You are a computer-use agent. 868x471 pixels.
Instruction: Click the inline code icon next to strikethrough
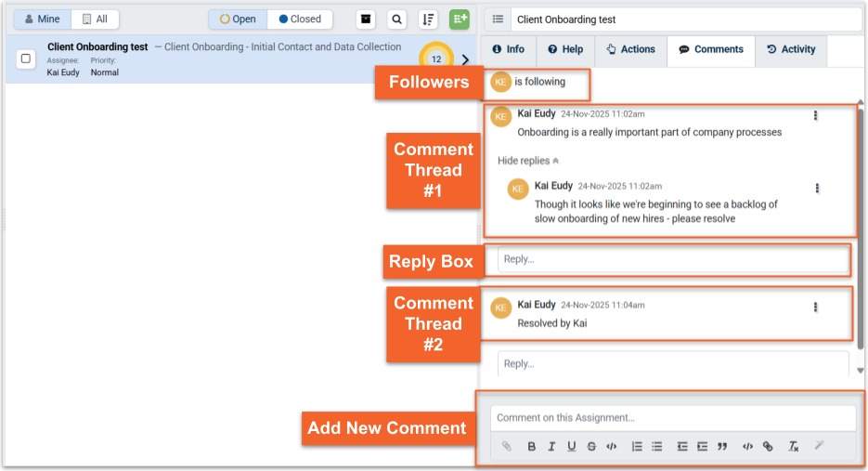click(x=611, y=446)
